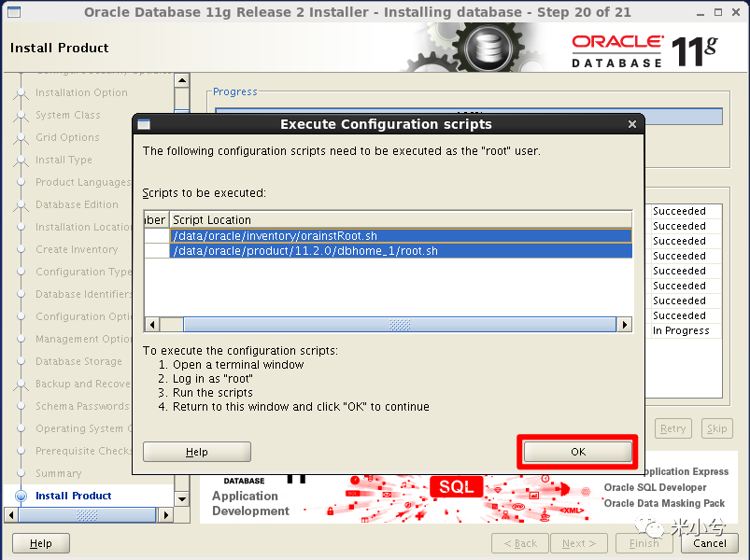Select the Database Edition step
Viewport: 750px width, 560px height.
pos(77,204)
